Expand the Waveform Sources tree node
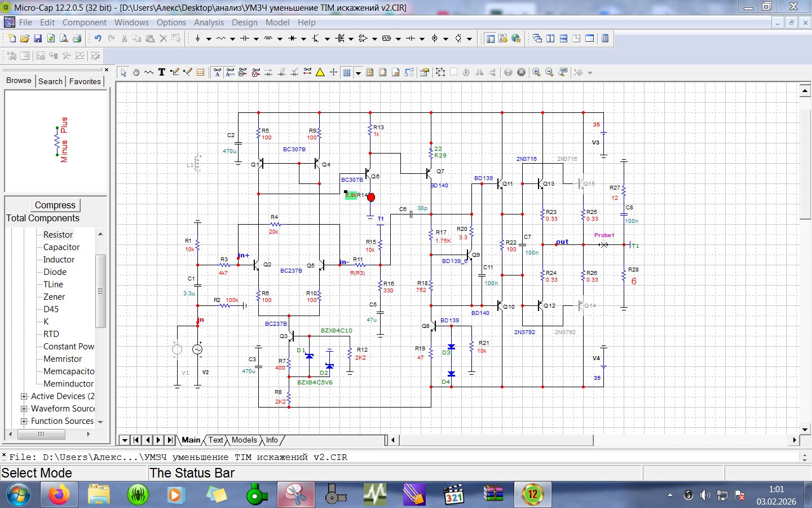The width and height of the screenshot is (812, 508). (x=24, y=409)
